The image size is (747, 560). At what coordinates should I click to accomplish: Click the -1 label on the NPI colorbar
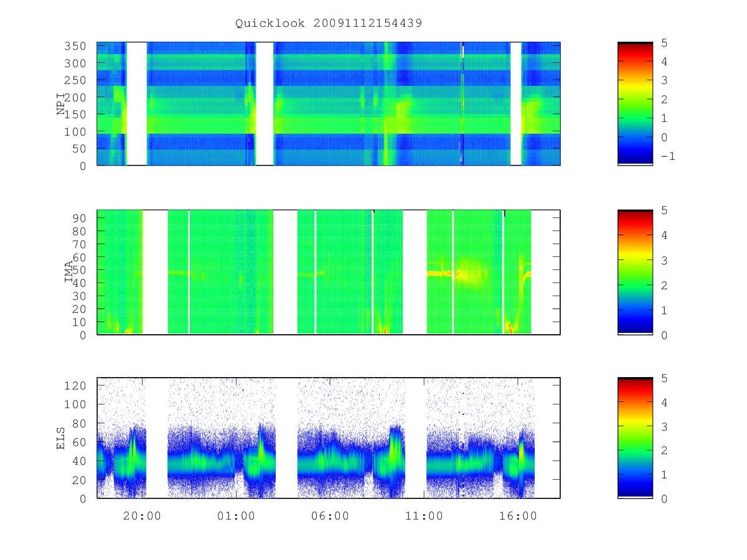[x=667, y=156]
